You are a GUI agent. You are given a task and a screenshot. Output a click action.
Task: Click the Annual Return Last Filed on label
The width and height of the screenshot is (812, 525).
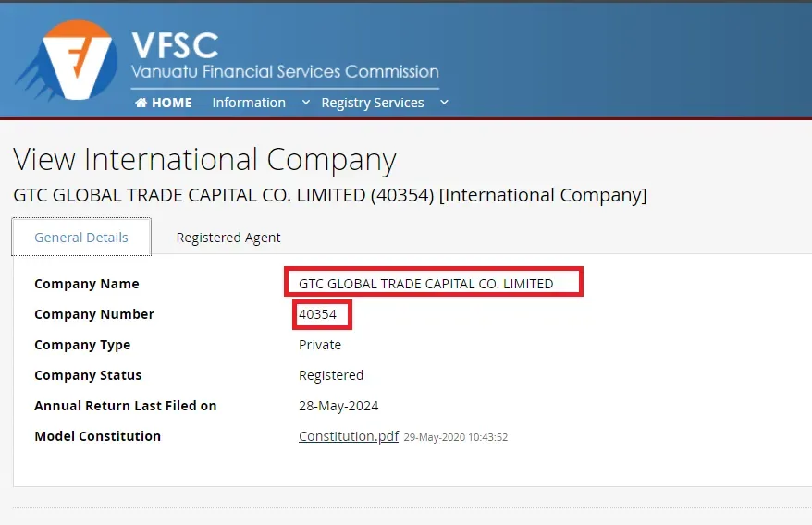[x=126, y=406]
